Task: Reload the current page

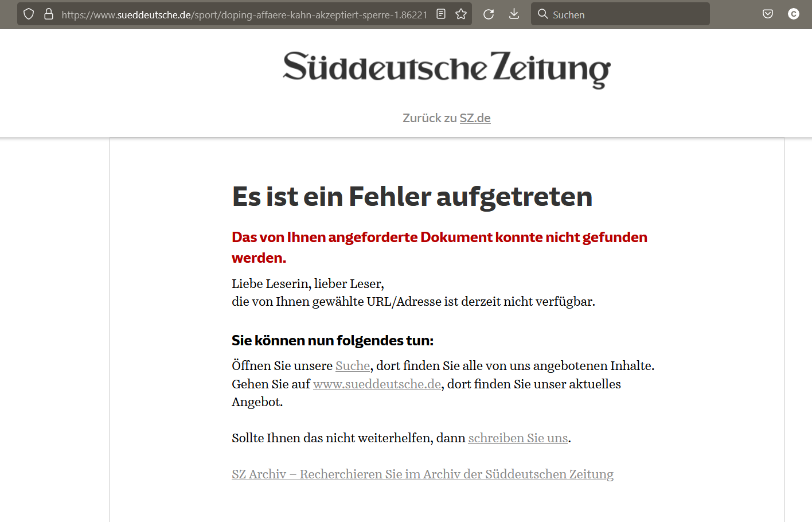Action: [x=489, y=14]
